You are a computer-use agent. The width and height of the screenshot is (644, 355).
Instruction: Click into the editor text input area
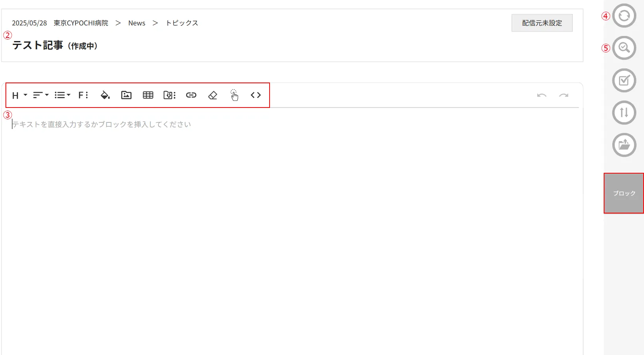292,231
